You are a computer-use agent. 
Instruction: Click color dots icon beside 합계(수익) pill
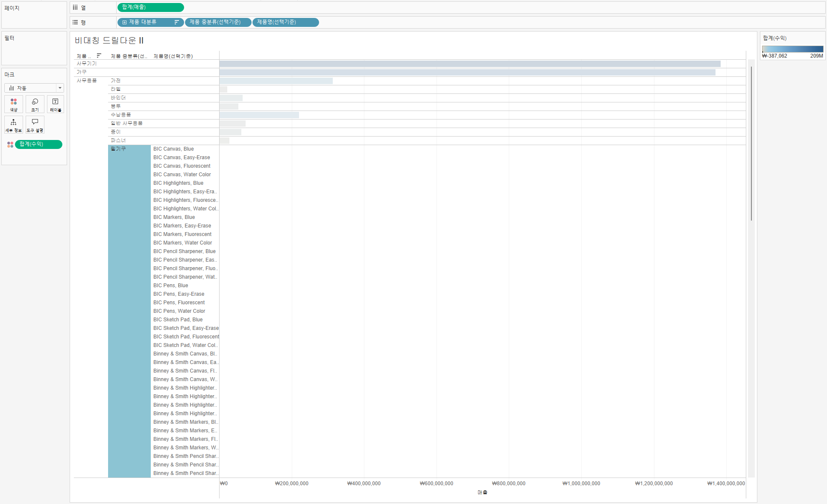tap(10, 145)
